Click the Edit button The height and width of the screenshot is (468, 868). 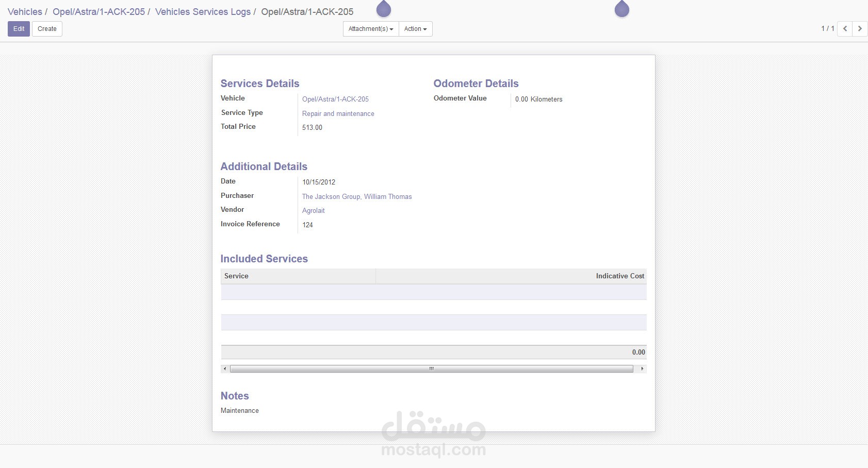pos(19,29)
